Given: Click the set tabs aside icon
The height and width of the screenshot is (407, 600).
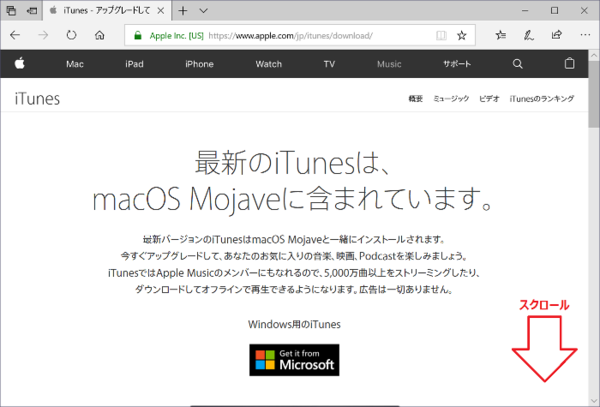Looking at the screenshot, I should pyautogui.click(x=32, y=11).
